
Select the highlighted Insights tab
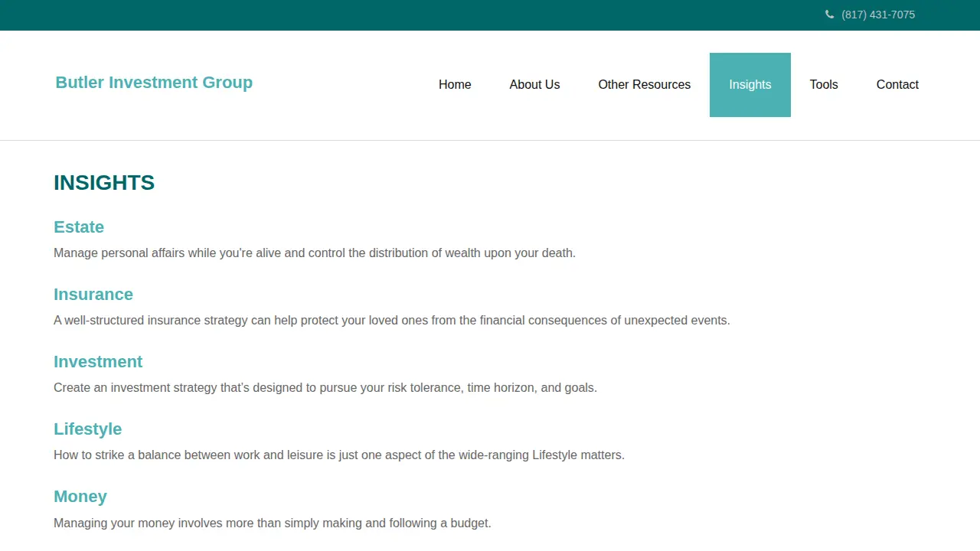(x=750, y=85)
